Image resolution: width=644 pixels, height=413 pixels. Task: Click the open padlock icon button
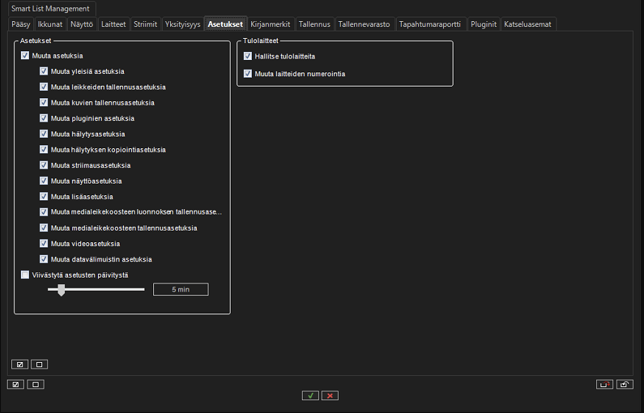click(x=625, y=384)
